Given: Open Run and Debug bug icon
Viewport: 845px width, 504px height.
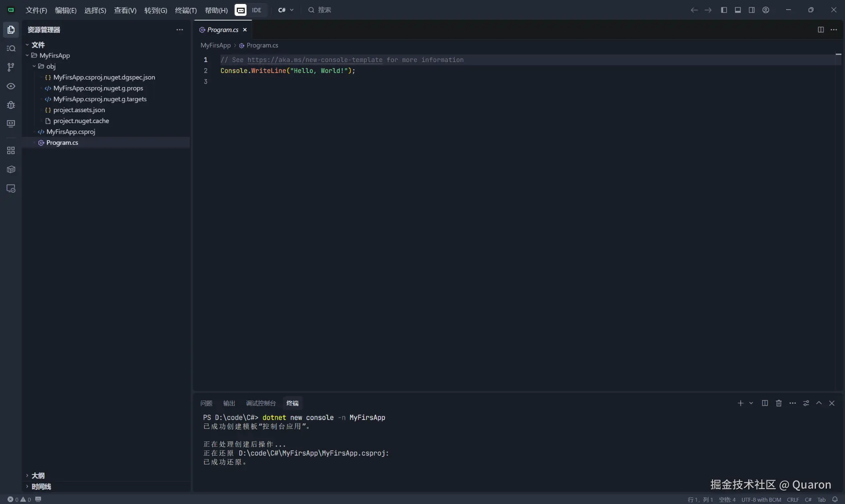Looking at the screenshot, I should [11, 105].
